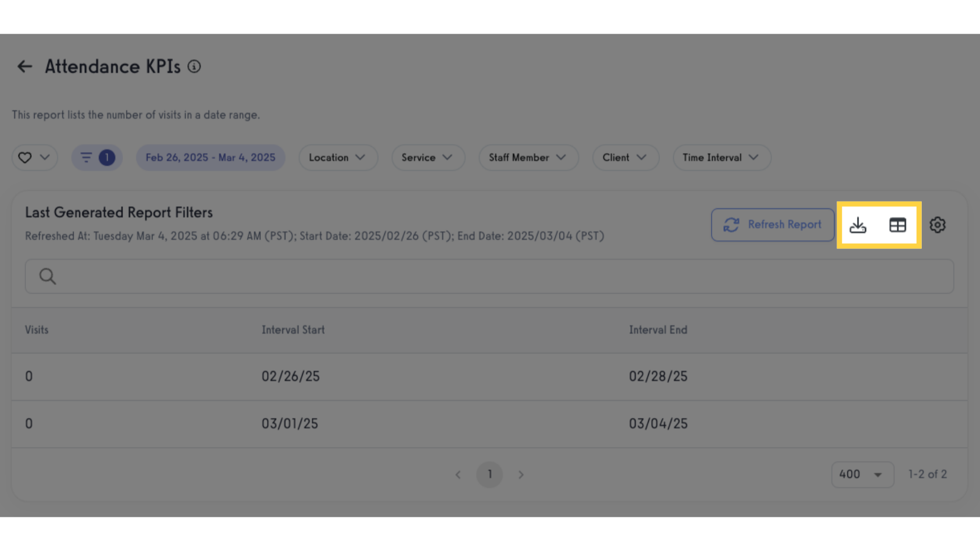
Task: Focus the report search field
Action: 489,276
